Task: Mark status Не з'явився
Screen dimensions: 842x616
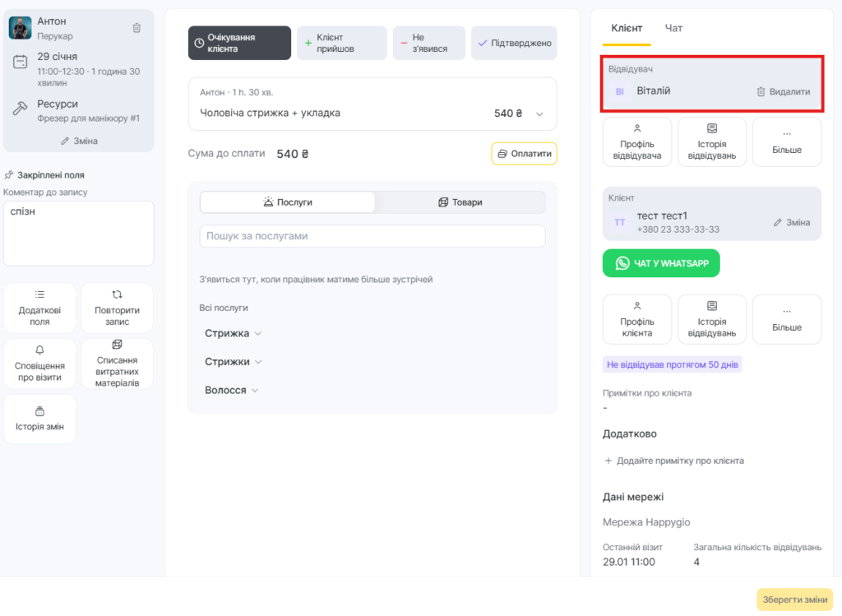Action: [428, 43]
